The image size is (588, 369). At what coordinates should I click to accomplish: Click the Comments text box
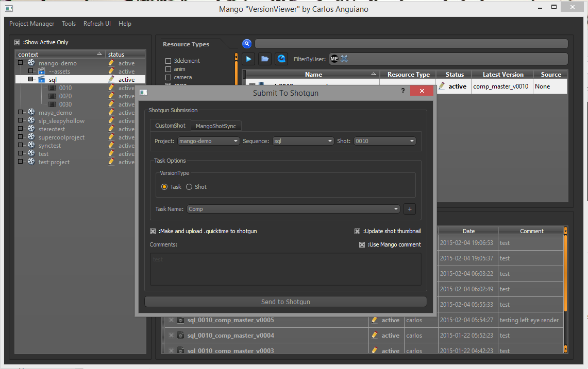tap(285, 269)
